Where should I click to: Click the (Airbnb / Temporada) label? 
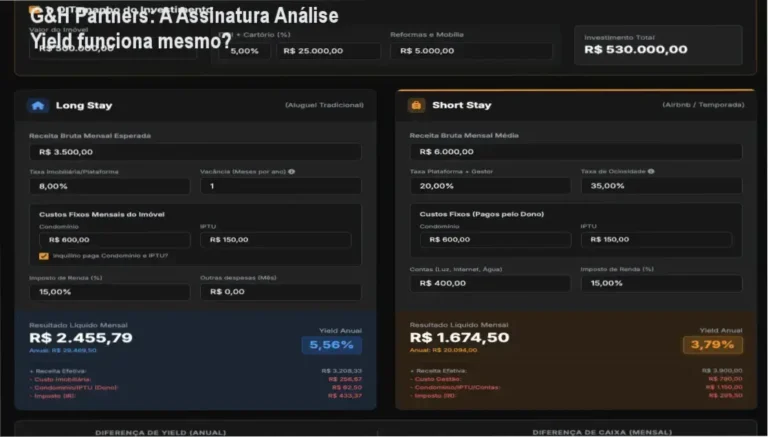pyautogui.click(x=703, y=104)
